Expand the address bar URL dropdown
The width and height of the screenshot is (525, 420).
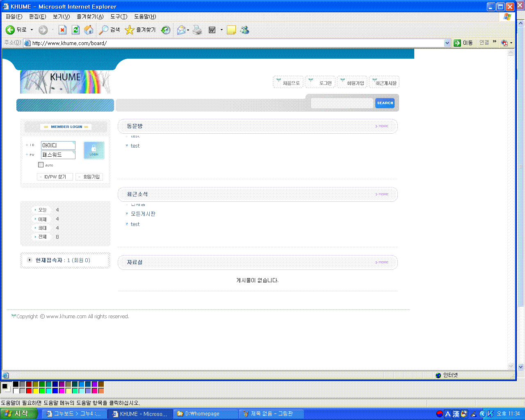coord(447,43)
